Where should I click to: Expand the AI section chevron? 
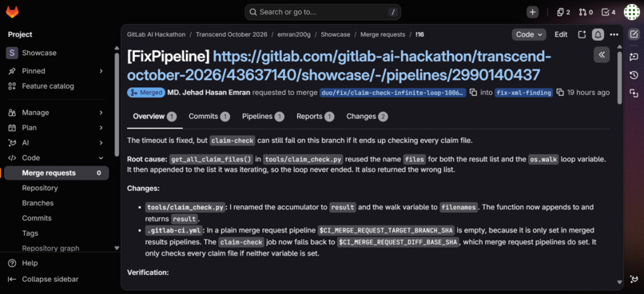(x=101, y=143)
